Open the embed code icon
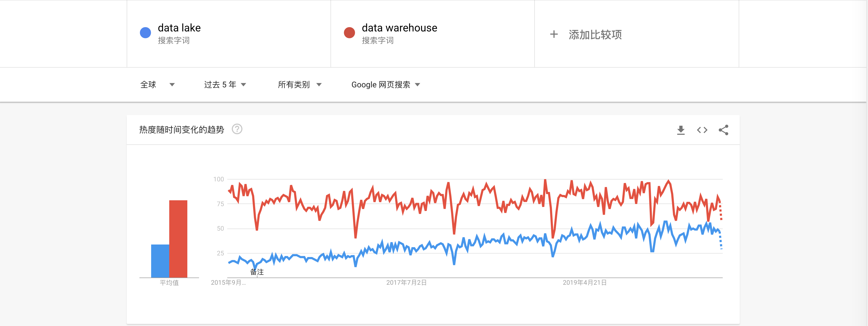The image size is (868, 326). point(702,130)
